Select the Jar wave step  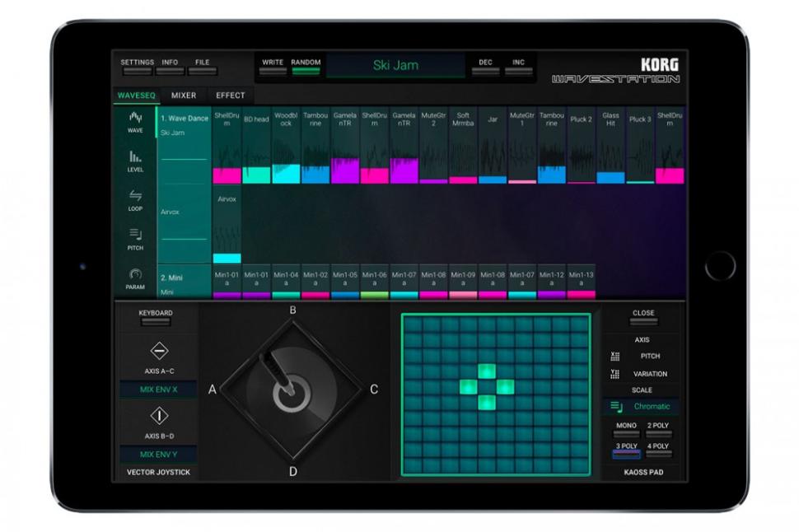coord(493,145)
